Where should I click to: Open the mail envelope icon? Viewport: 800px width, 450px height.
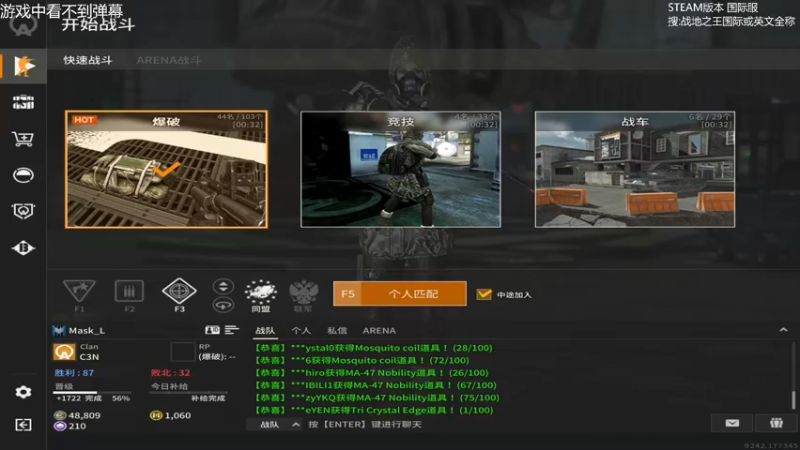point(732,423)
